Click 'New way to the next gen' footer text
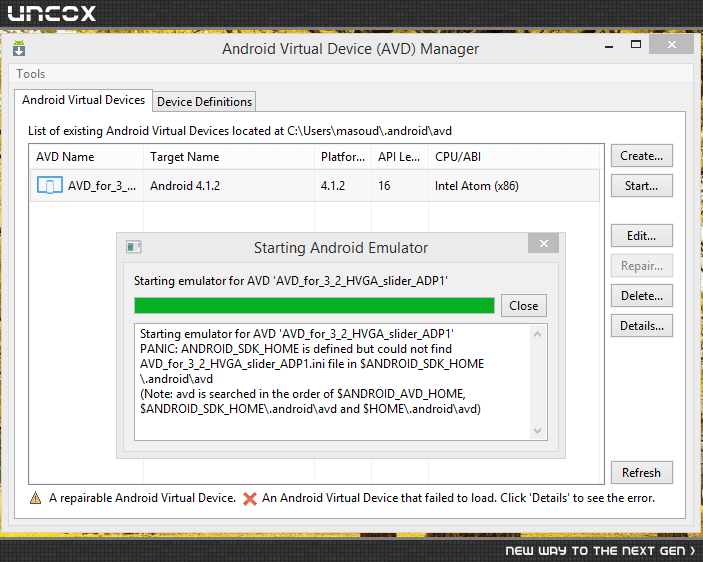Image resolution: width=703 pixels, height=562 pixels. [x=600, y=550]
